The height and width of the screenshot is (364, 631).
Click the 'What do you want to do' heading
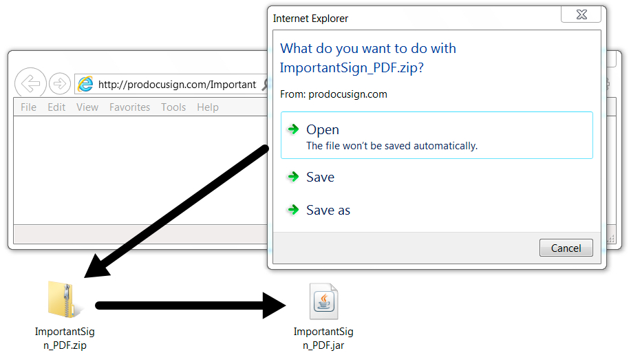click(x=368, y=58)
